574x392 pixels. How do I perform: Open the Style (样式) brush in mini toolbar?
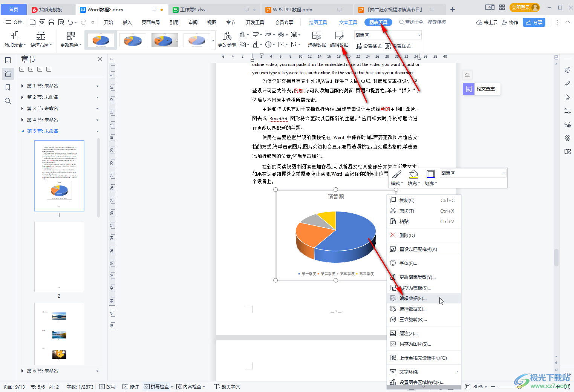(397, 178)
